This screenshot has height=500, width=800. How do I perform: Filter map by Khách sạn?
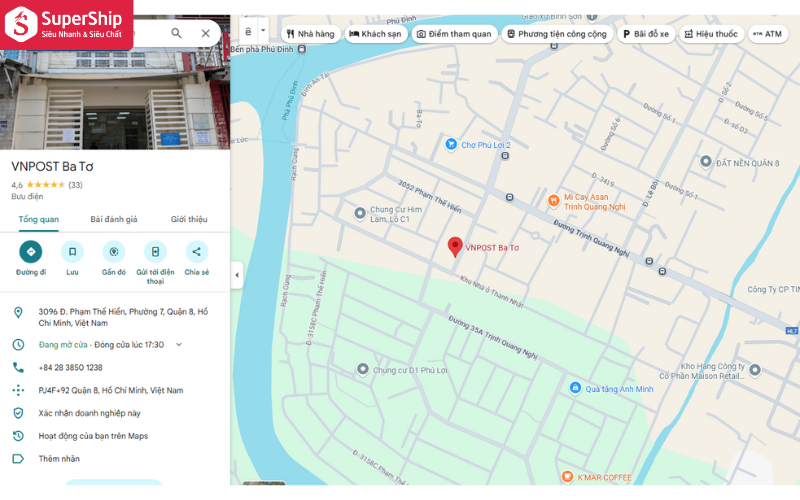[376, 34]
